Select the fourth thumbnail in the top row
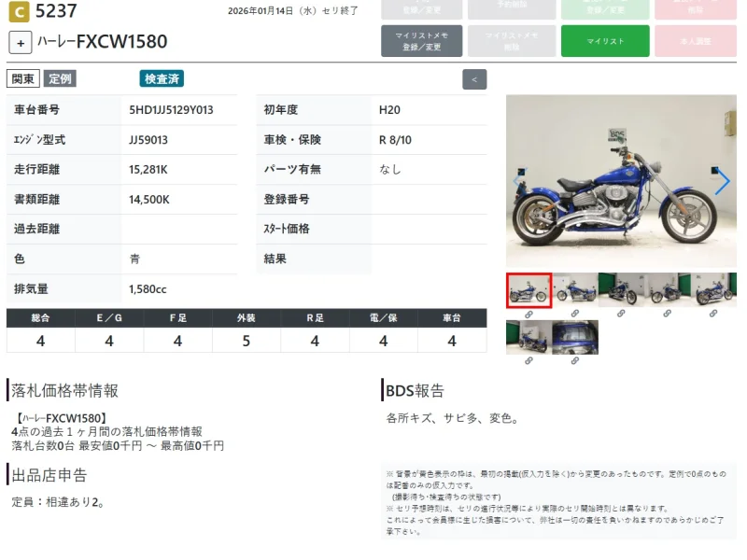Screen dimensions: 747x560 pos(668,289)
